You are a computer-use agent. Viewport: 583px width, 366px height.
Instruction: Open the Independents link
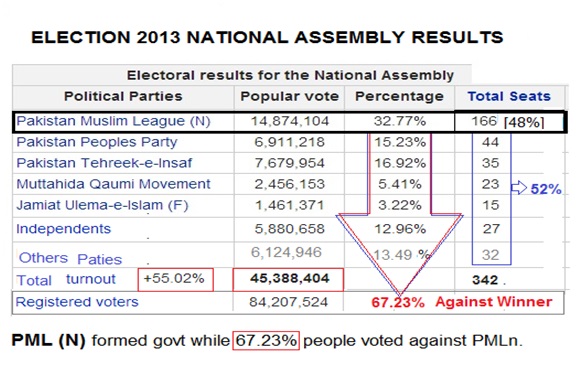pos(64,228)
